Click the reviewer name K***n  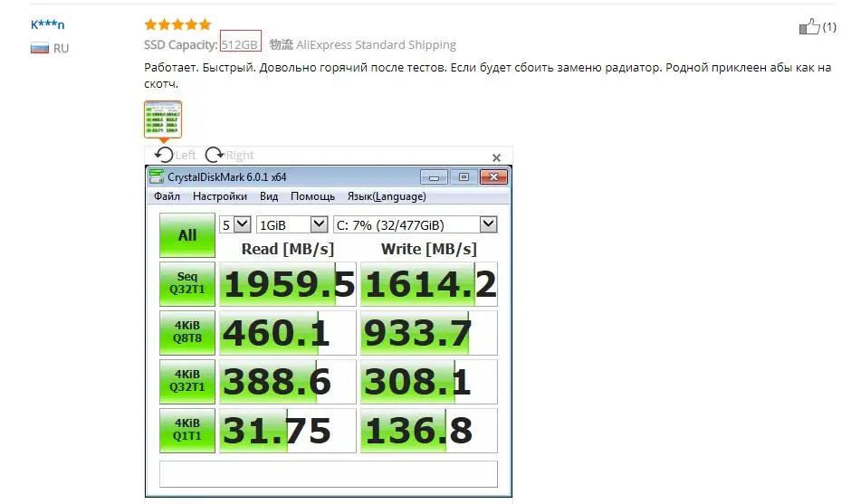point(48,24)
